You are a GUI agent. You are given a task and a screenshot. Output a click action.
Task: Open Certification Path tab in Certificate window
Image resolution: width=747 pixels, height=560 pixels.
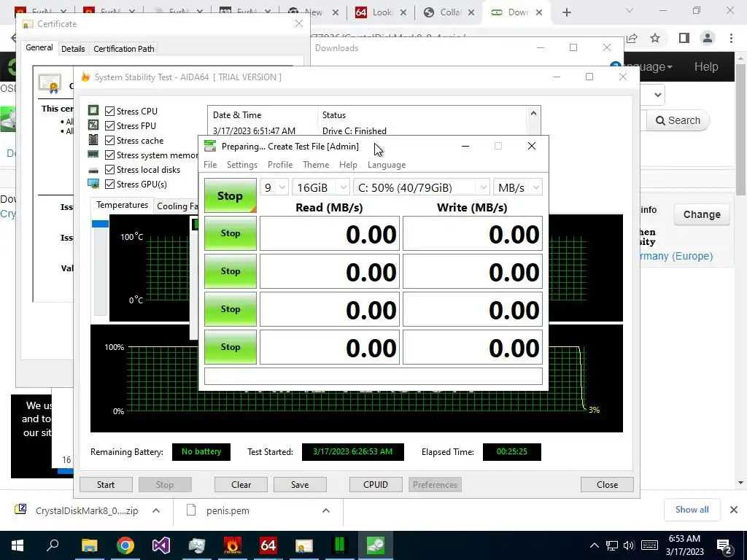click(x=124, y=49)
